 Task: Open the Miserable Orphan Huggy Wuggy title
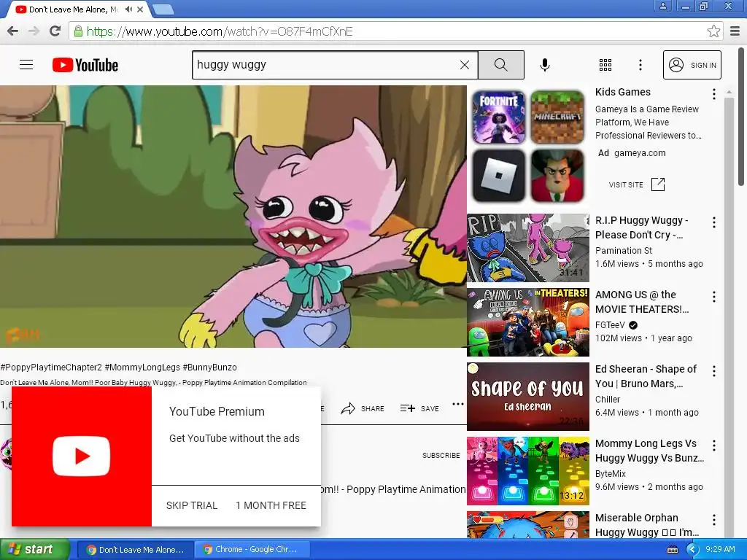pos(646,525)
